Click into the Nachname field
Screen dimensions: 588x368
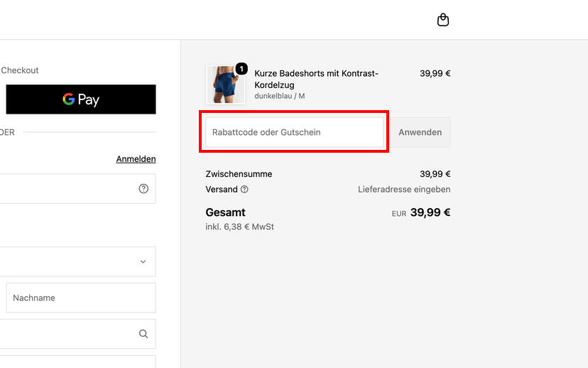pos(81,298)
